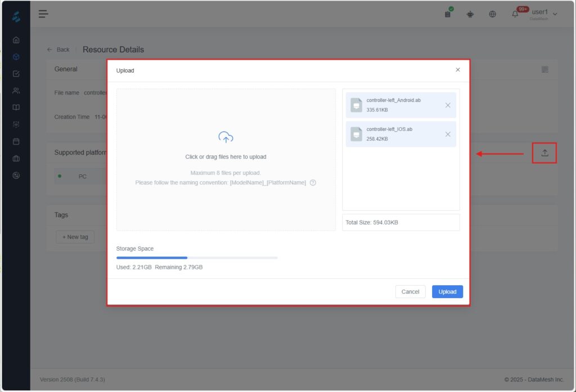Close the Upload dialog

[x=457, y=70]
